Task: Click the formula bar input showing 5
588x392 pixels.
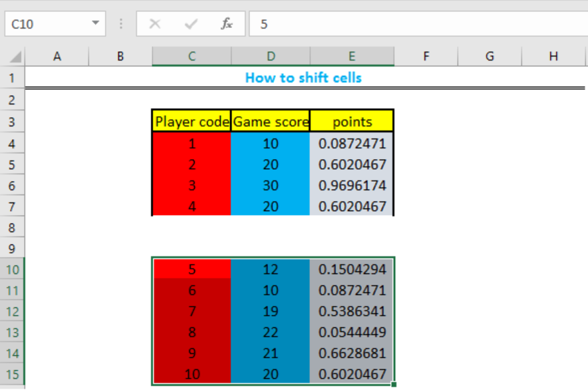Action: coord(418,24)
